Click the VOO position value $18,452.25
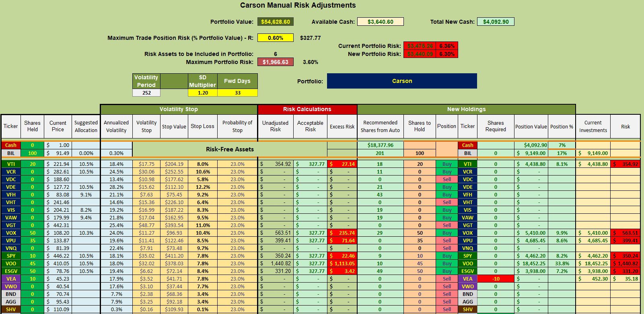Image resolution: width=644 pixels, height=314 pixels. (531, 264)
